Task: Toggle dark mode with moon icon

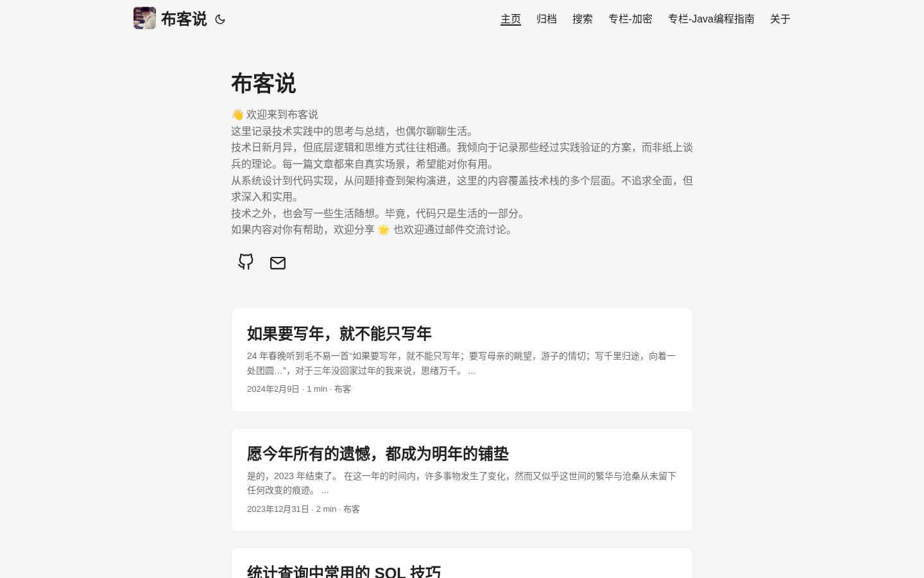Action: point(220,19)
